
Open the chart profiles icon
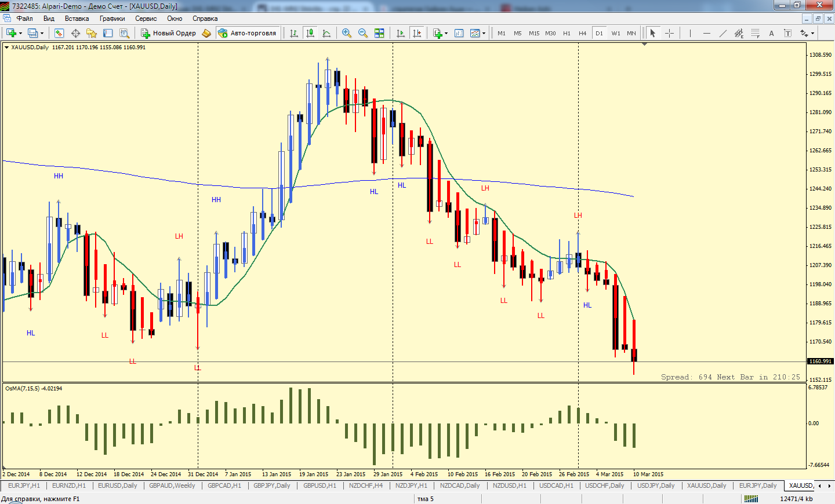coord(33,33)
